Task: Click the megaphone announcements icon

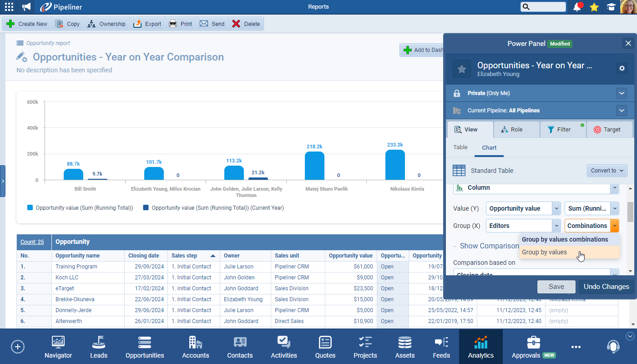Action: click(27, 7)
